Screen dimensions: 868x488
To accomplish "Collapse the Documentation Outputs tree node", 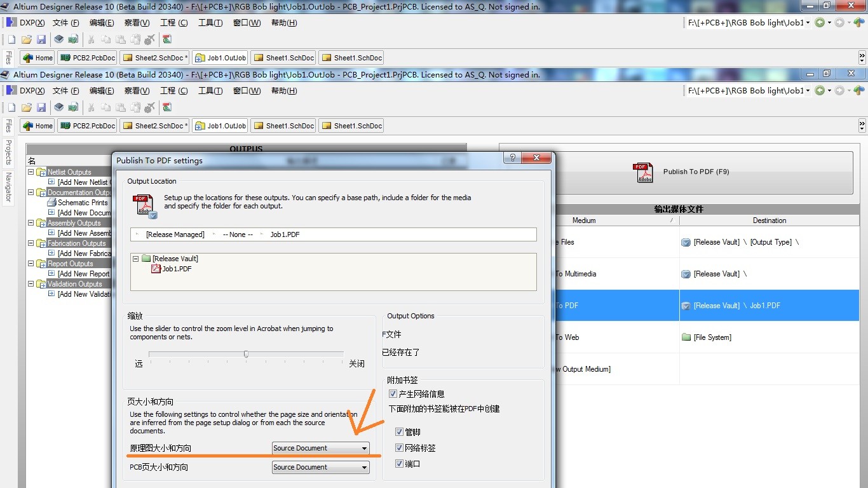I will tap(31, 193).
